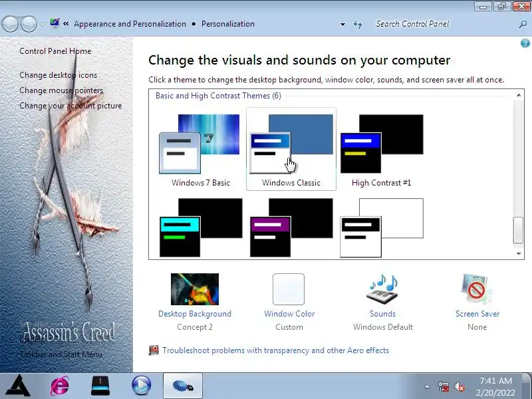Screen dimensions: 532x399
Task: Click the Show desktop strip
Action: tap(527, 386)
